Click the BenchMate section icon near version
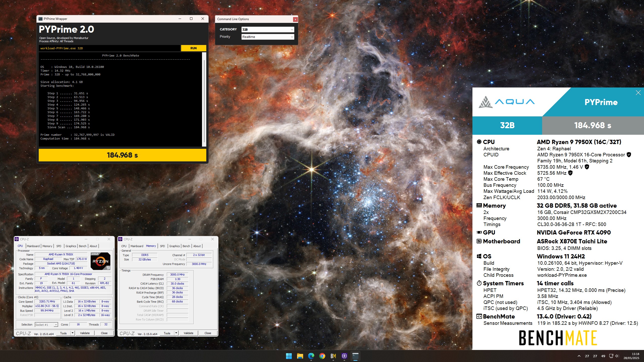This screenshot has width=644, height=362. [x=479, y=316]
